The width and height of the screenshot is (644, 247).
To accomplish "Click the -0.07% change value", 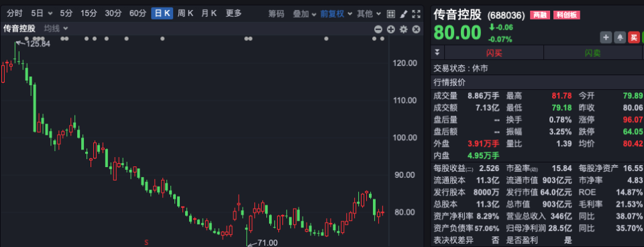I will tap(500, 40).
